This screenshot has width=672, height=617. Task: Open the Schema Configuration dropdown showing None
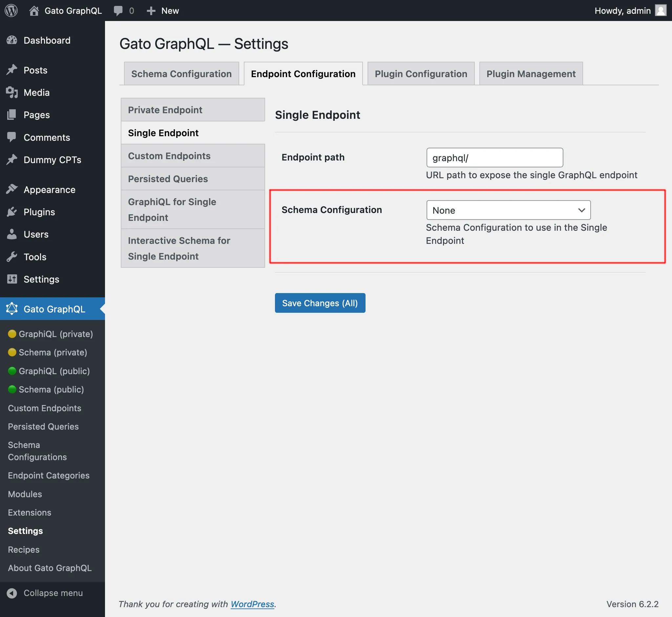click(x=508, y=210)
